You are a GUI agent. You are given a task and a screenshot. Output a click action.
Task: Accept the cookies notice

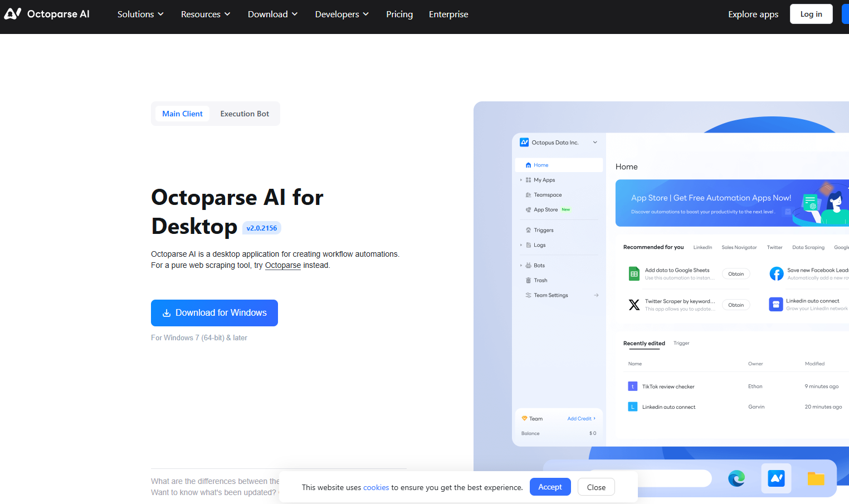point(550,487)
